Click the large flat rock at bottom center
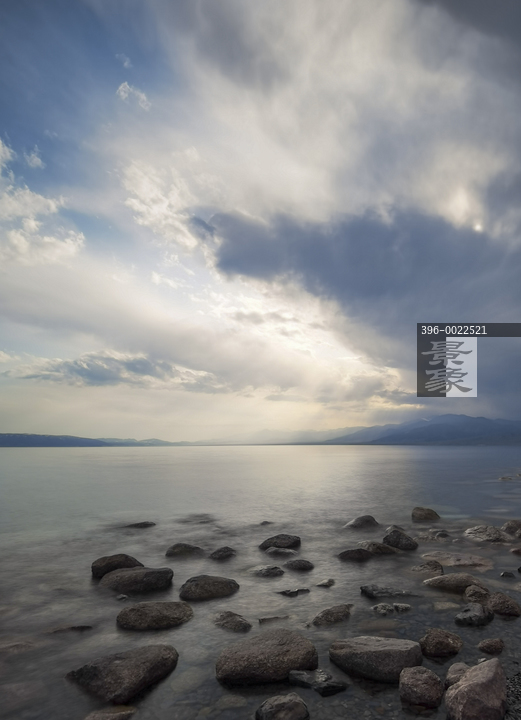The image size is (521, 720). [266, 658]
